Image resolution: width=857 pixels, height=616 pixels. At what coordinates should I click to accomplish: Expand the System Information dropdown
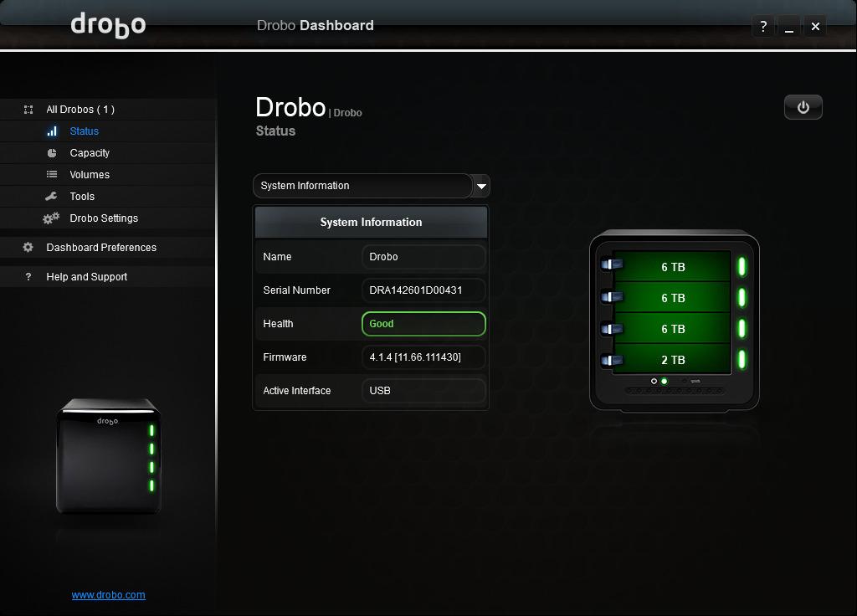pyautogui.click(x=364, y=186)
